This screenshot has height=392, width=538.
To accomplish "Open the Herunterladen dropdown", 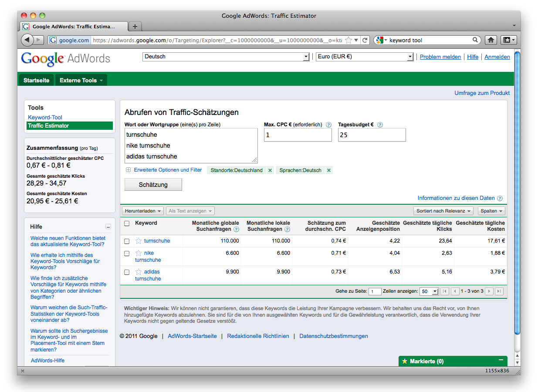I will 143,211.
